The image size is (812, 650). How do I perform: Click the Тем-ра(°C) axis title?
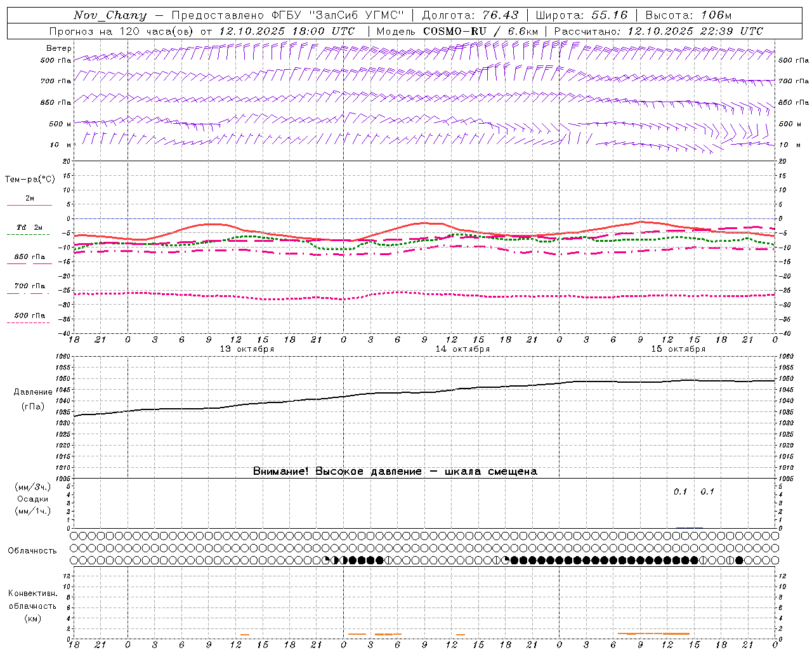[x=30, y=180]
